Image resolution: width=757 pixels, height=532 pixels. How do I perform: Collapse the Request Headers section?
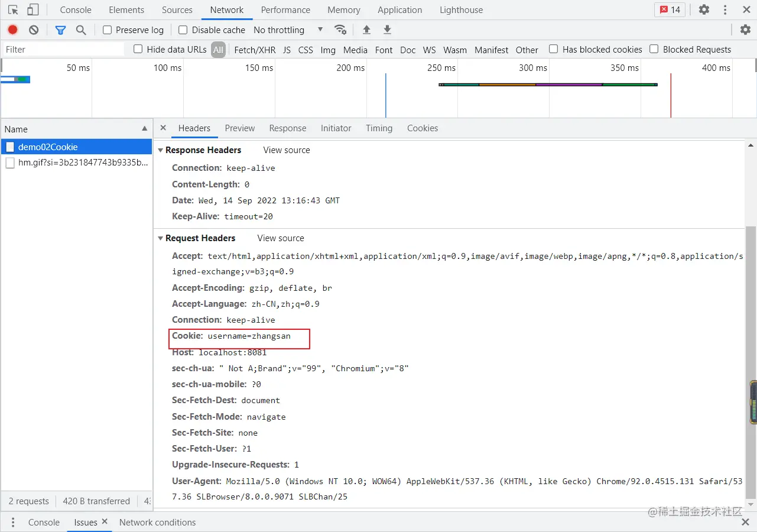click(x=161, y=238)
